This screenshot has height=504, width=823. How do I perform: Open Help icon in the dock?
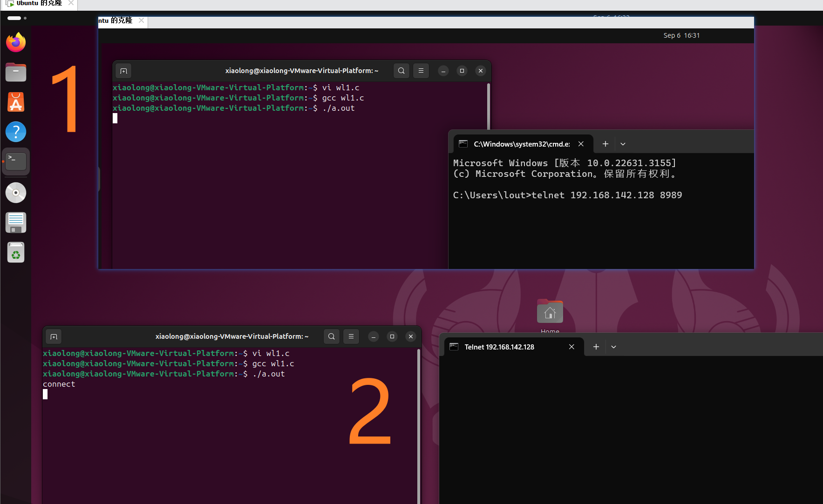click(16, 132)
